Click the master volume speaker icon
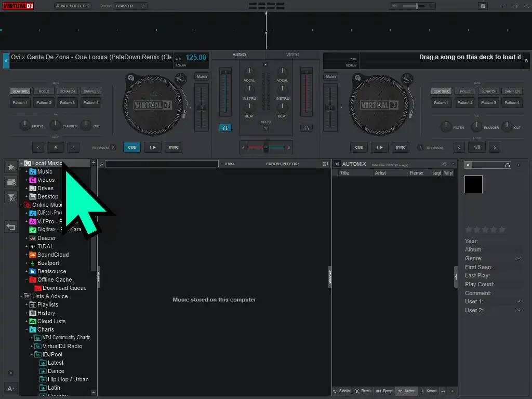532x399 pixels. pos(395,6)
